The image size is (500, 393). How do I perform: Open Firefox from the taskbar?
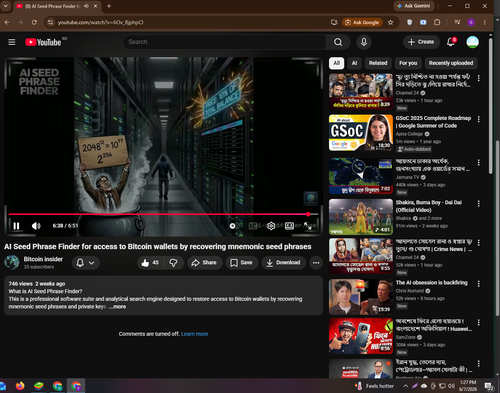[x=20, y=386]
